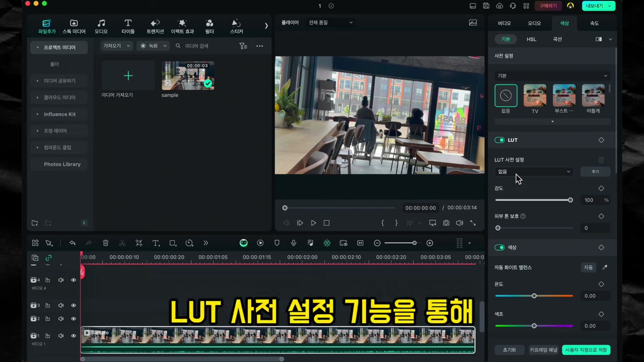Switch to the 비디오 properties tab
644x362 pixels.
pos(504,23)
